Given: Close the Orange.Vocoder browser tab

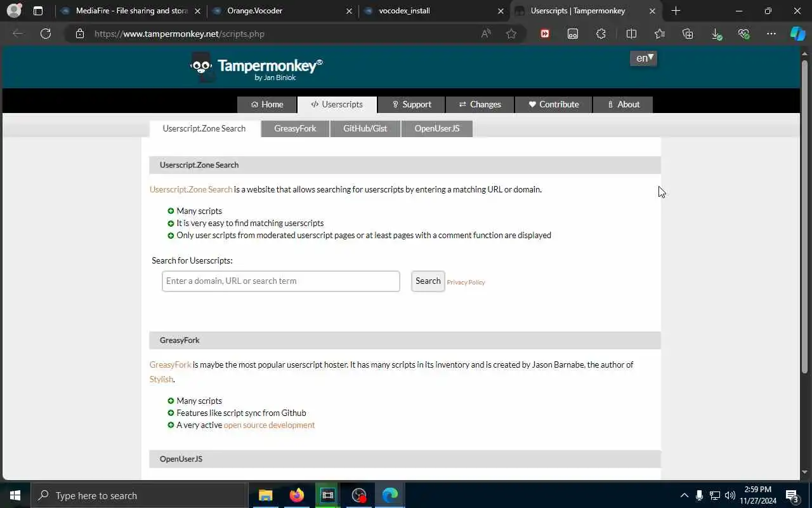Looking at the screenshot, I should (349, 11).
